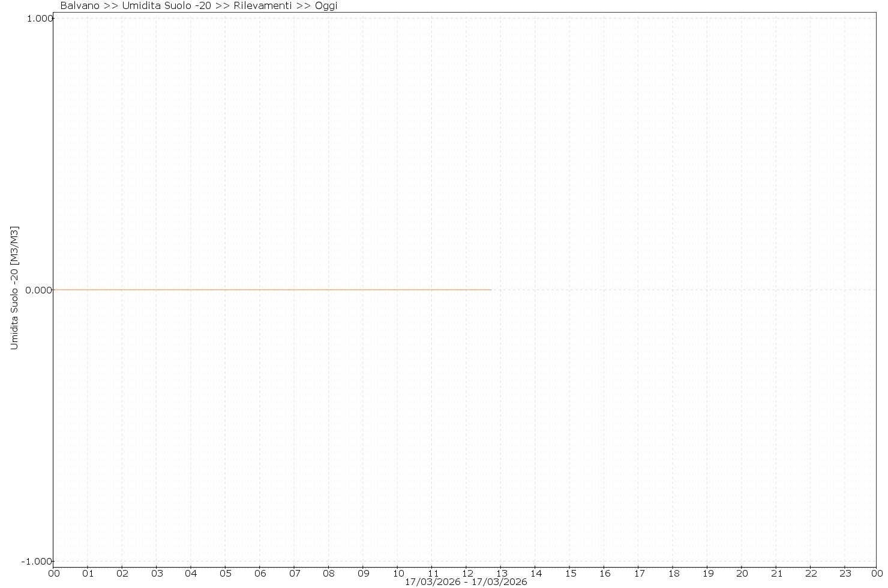Click the -1.000 y-axis label
The width and height of the screenshot is (888, 588).
click(38, 562)
